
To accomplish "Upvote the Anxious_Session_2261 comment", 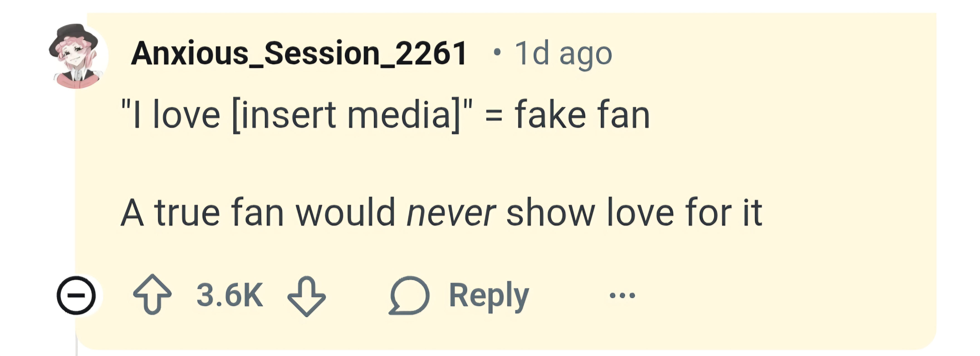I will 152,294.
